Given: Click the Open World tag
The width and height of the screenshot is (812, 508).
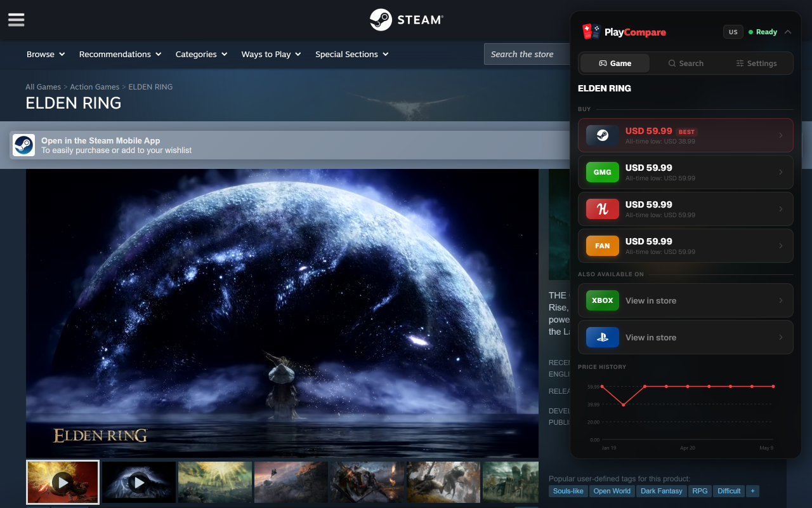Looking at the screenshot, I should tap(612, 491).
